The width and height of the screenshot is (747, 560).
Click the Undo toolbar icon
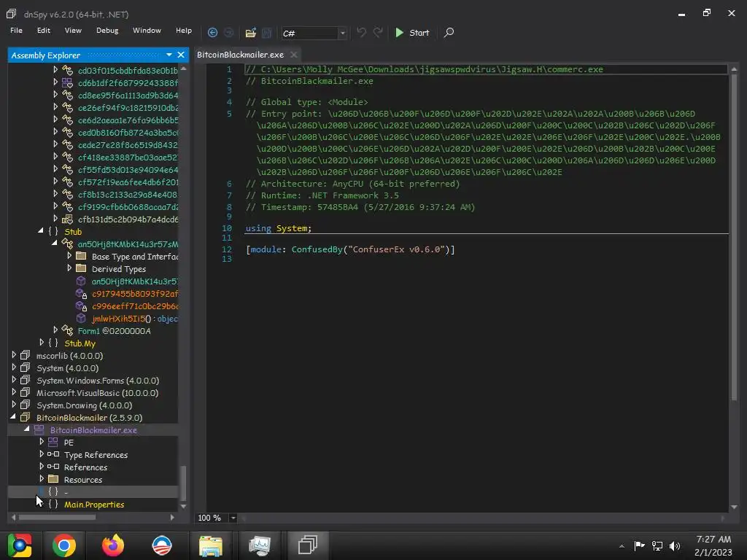(x=362, y=32)
